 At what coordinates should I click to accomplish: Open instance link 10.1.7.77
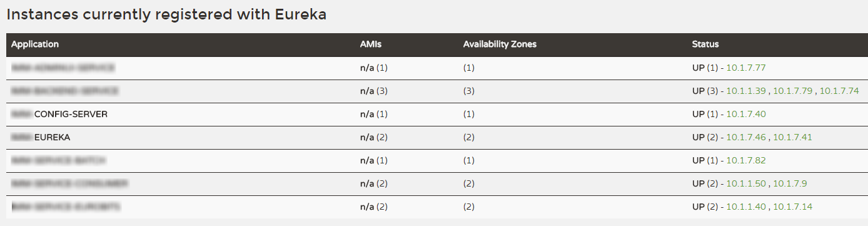746,68
